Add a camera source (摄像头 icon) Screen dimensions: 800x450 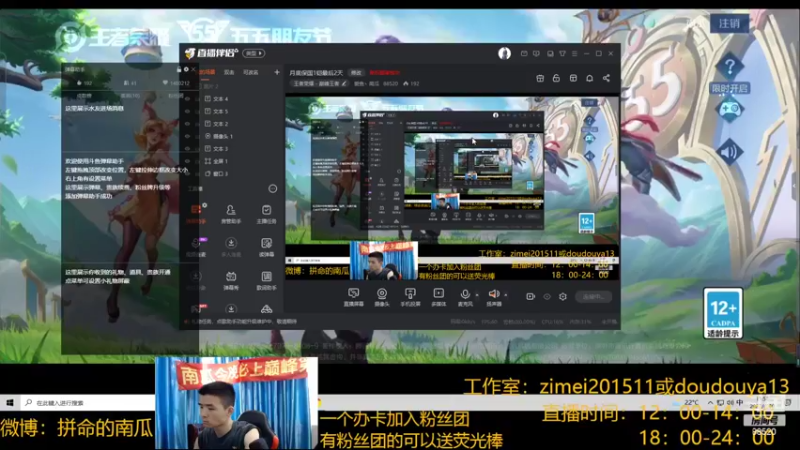coord(382,296)
